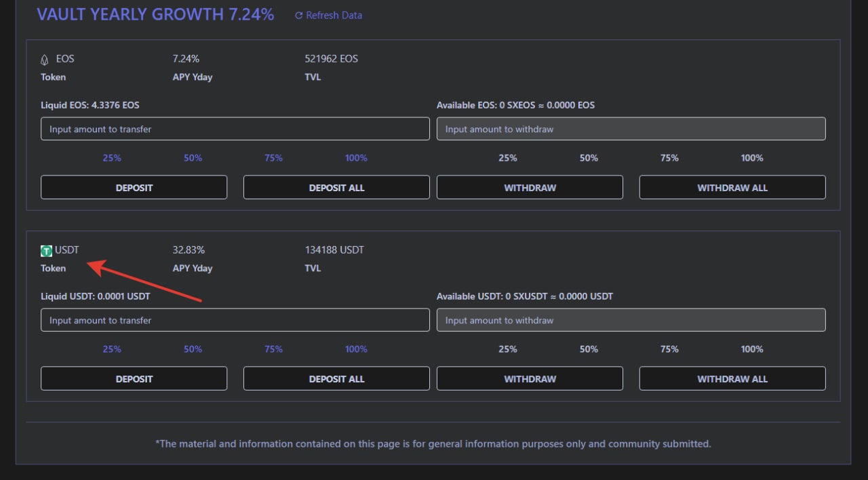This screenshot has height=480, width=868.
Task: Click WITHDRAW button in USDT vault
Action: coord(530,378)
